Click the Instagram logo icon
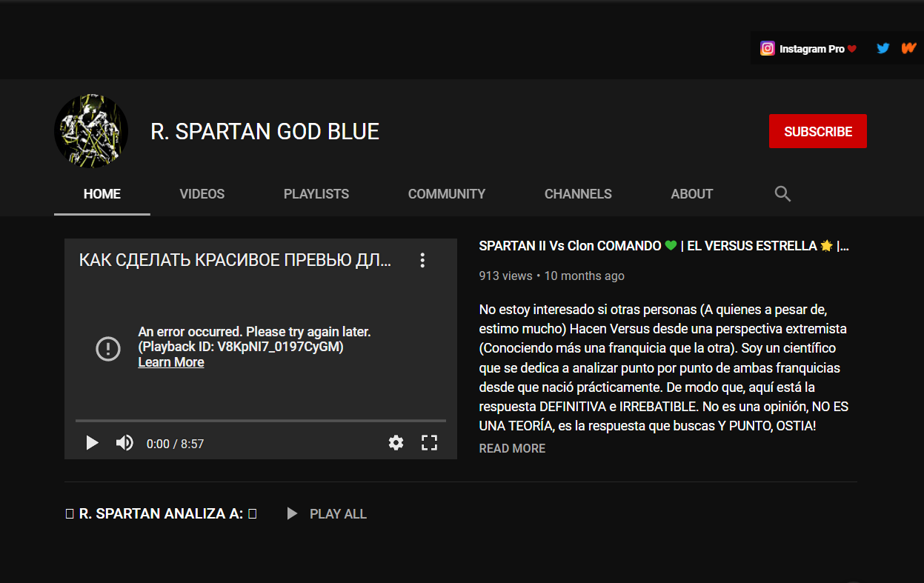This screenshot has width=924, height=583. [x=768, y=48]
